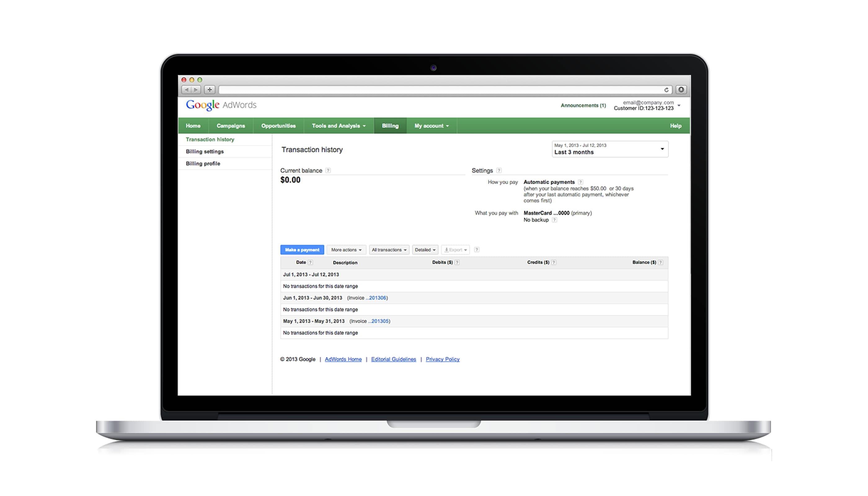This screenshot has height=496, width=868.
Task: Click the help icon beside Automatic payments
Action: pos(581,182)
